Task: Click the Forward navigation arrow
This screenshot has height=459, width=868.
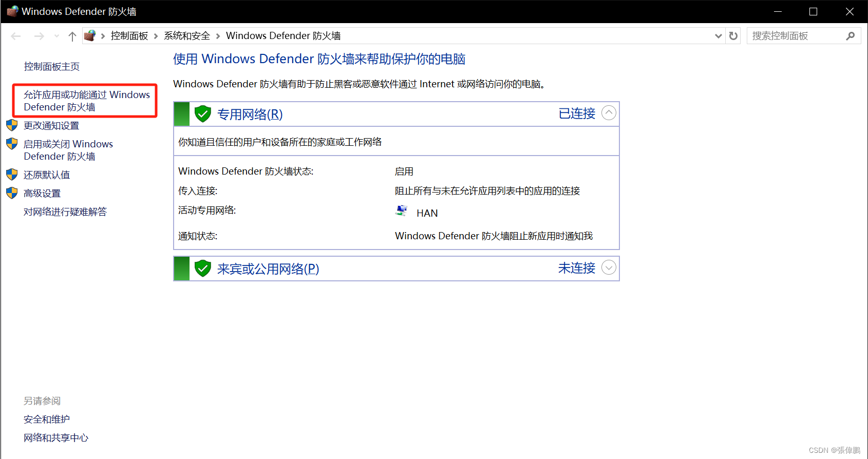Action: 39,36
